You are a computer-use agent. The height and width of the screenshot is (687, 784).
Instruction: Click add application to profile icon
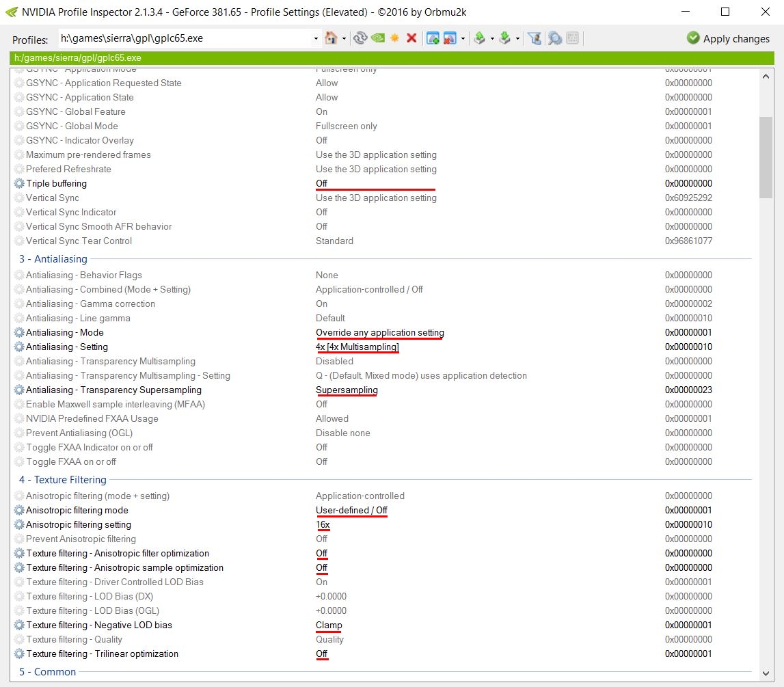433,38
